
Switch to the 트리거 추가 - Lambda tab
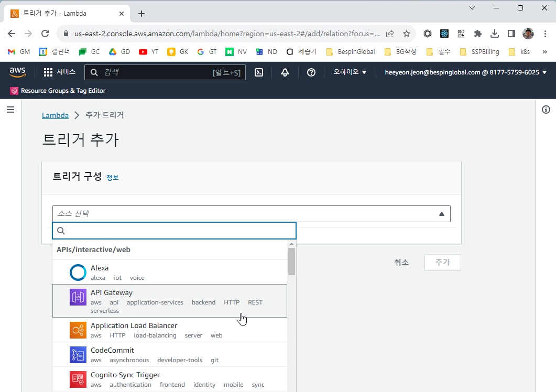[67, 14]
